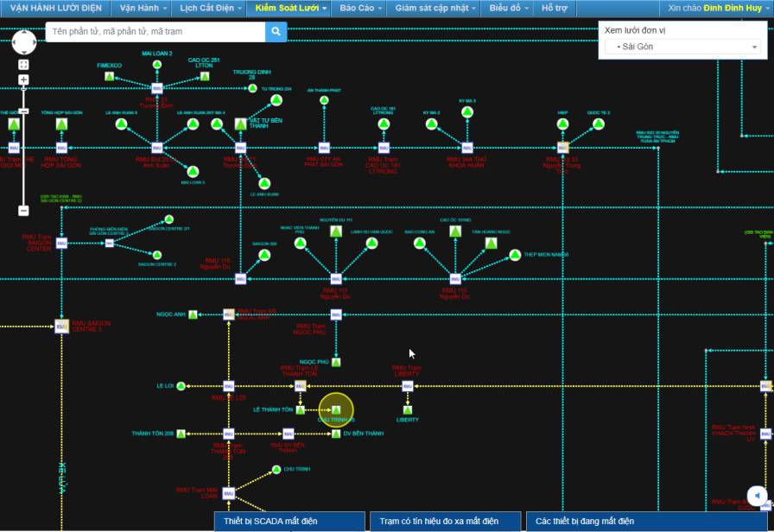Open the Vận Hành dropdown menu
Viewport: 774px width, 532px height.
[143, 8]
